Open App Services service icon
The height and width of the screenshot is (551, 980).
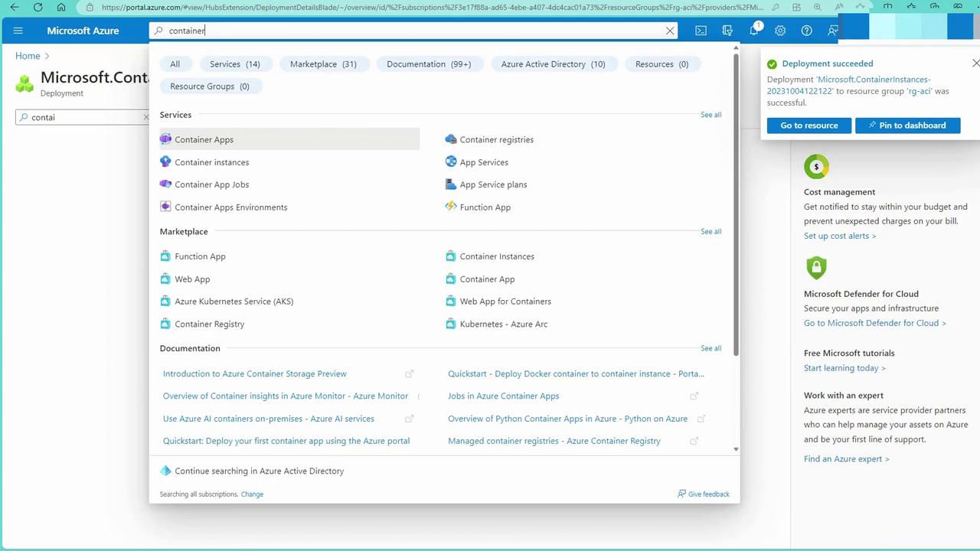pyautogui.click(x=451, y=161)
